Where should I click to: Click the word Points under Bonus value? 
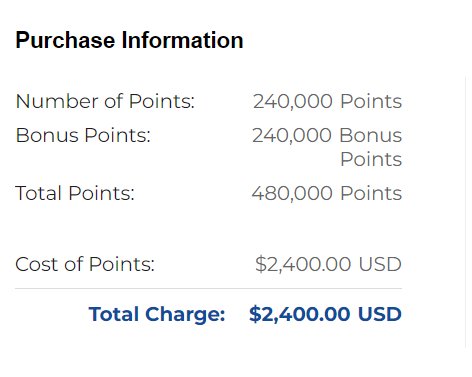[371, 159]
